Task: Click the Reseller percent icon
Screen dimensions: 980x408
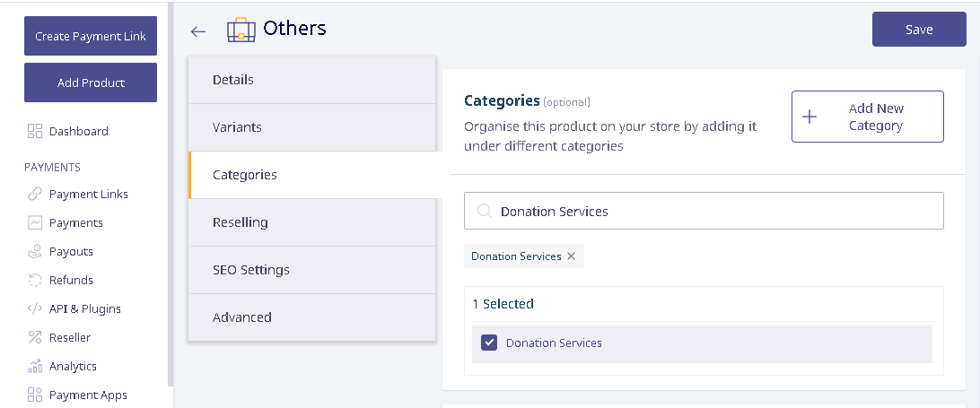Action: [x=35, y=337]
